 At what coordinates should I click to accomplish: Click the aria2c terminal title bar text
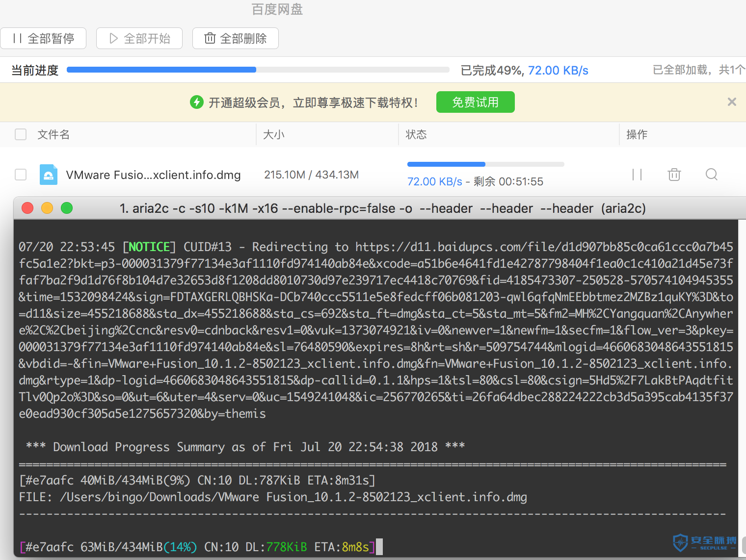[x=383, y=208]
